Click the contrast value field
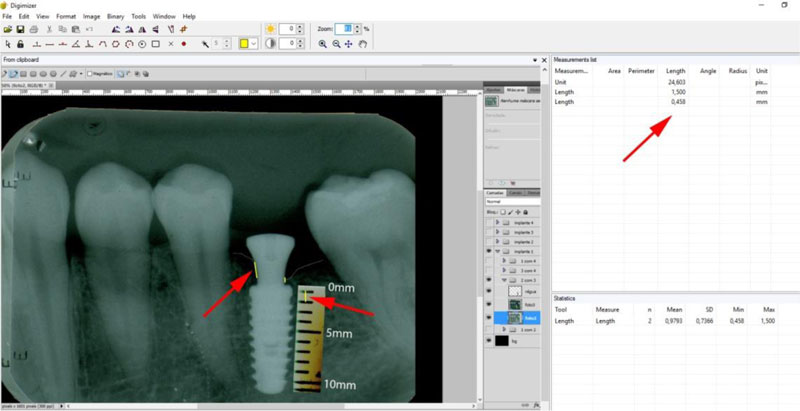The width and height of the screenshot is (800, 411). [288, 44]
